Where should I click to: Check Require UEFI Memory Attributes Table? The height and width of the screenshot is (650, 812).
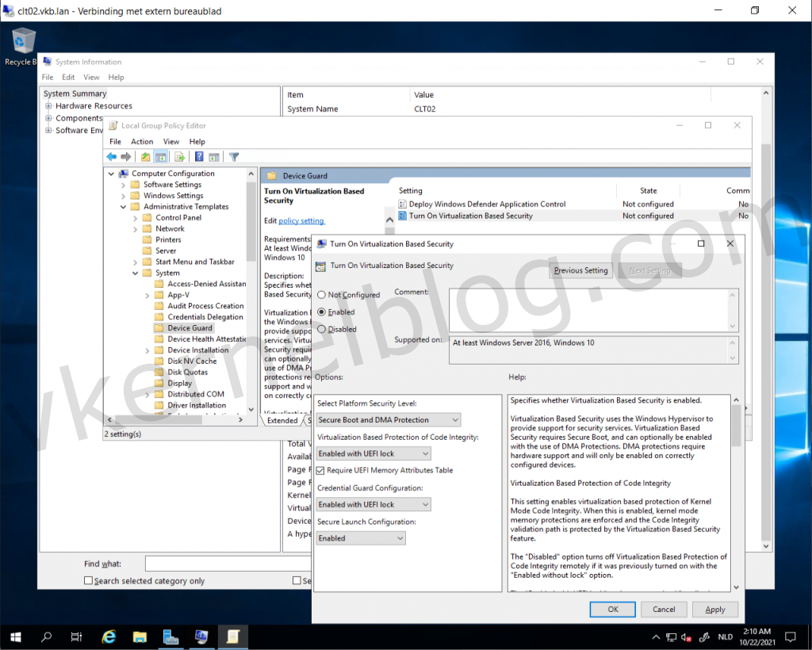(x=319, y=469)
